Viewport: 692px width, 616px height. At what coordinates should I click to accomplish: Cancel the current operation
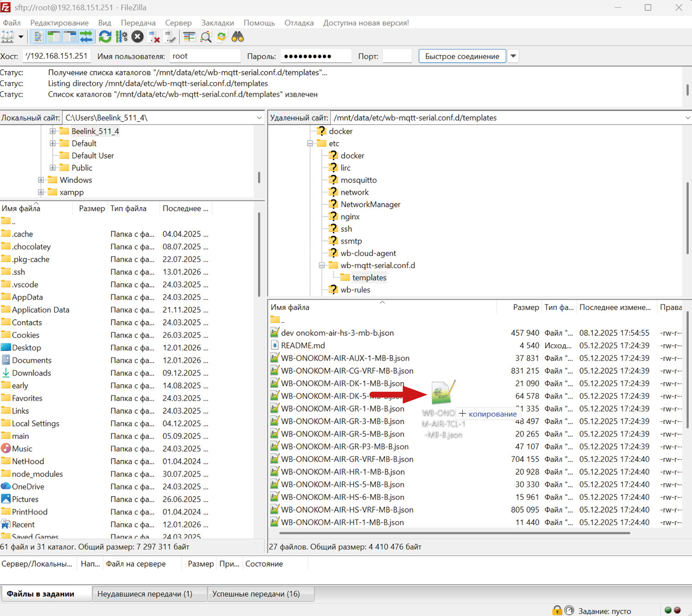click(x=137, y=37)
